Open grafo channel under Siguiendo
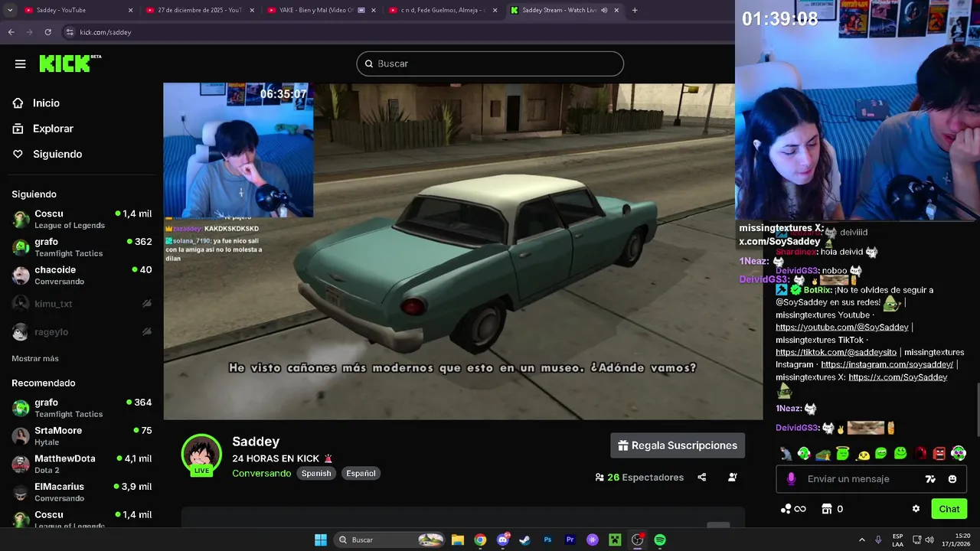 click(81, 247)
